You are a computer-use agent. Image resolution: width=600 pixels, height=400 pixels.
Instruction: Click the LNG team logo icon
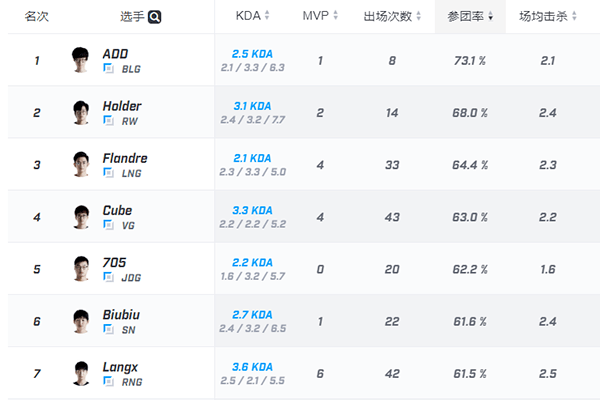108,172
